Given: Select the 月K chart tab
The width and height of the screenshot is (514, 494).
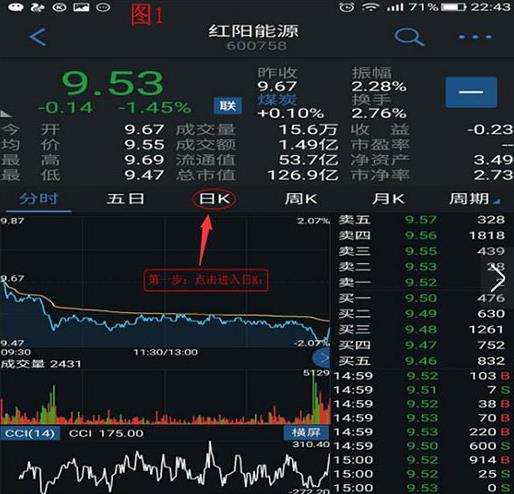Looking at the screenshot, I should click(x=389, y=199).
